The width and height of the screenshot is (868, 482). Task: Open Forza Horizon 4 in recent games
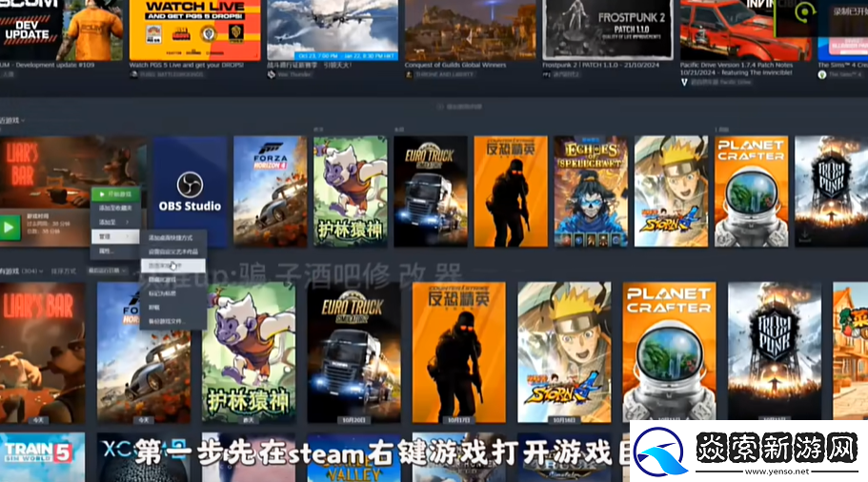(270, 191)
